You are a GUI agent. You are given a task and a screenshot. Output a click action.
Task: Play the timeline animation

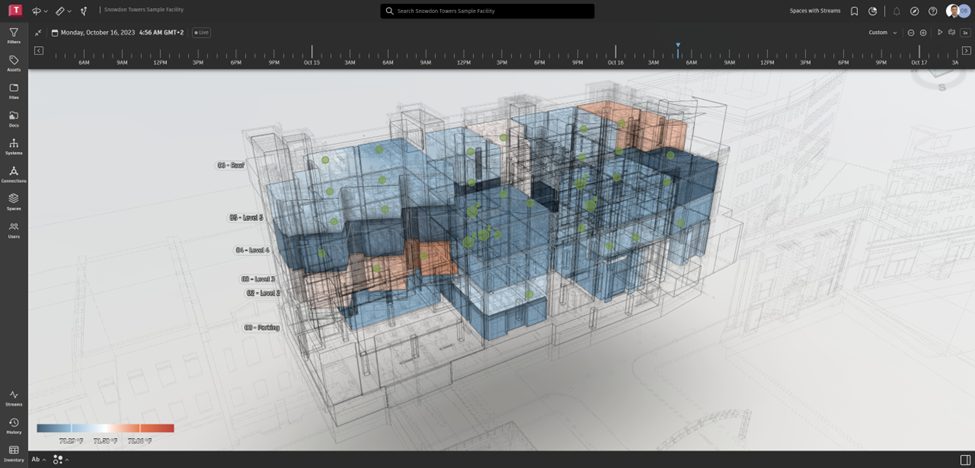pos(940,32)
